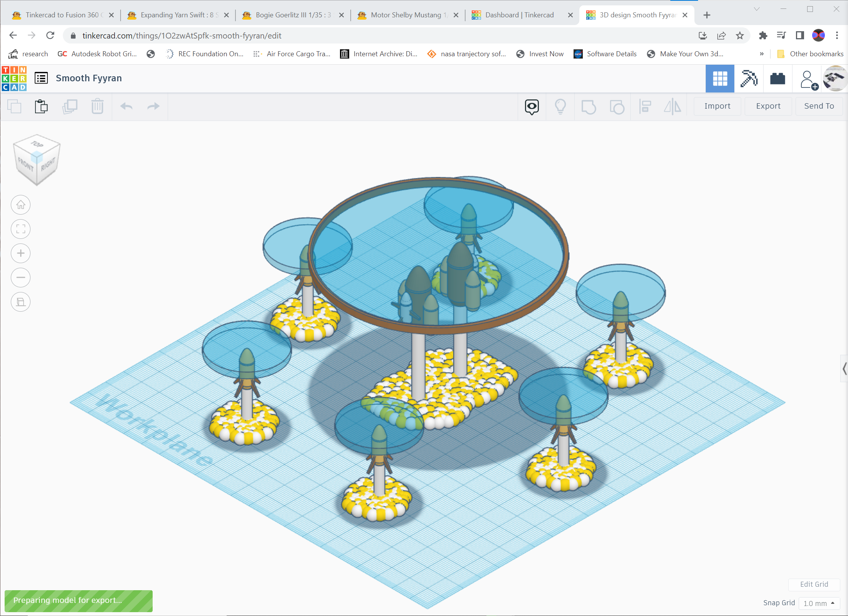The height and width of the screenshot is (616, 848).
Task: Click the address bar URL
Action: point(182,36)
